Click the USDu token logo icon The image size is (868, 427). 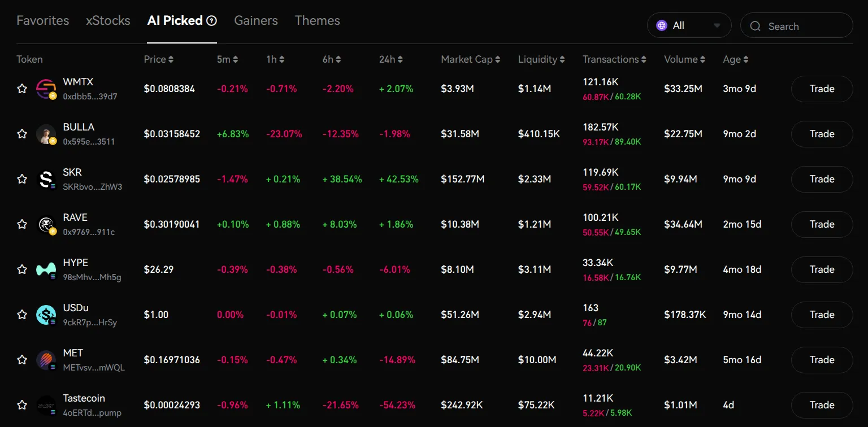46,315
